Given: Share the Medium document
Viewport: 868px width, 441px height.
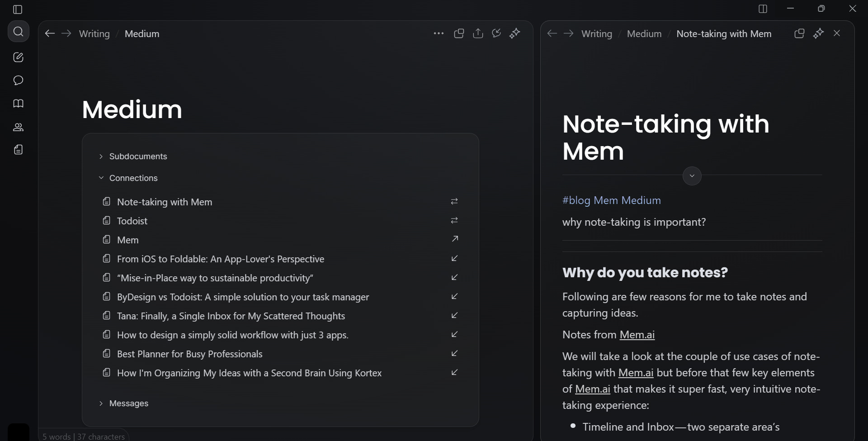Looking at the screenshot, I should tap(478, 33).
